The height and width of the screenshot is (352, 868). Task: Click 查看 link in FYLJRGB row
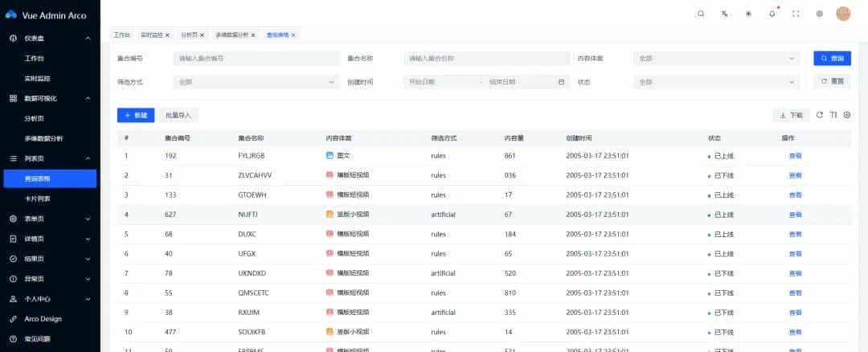[x=795, y=156]
